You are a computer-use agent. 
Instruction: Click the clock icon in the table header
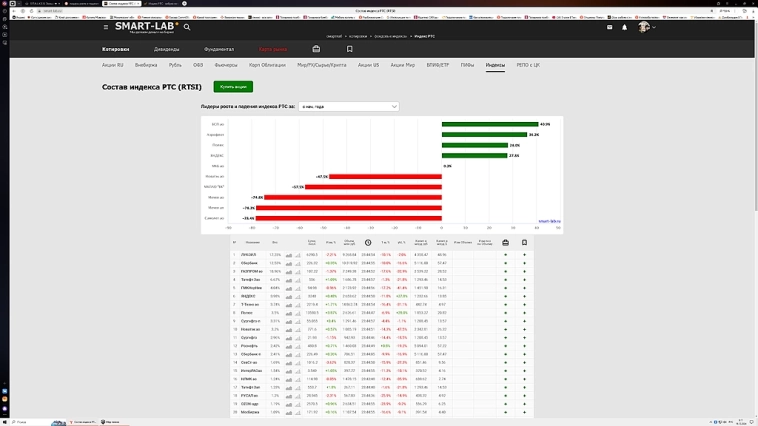click(368, 242)
